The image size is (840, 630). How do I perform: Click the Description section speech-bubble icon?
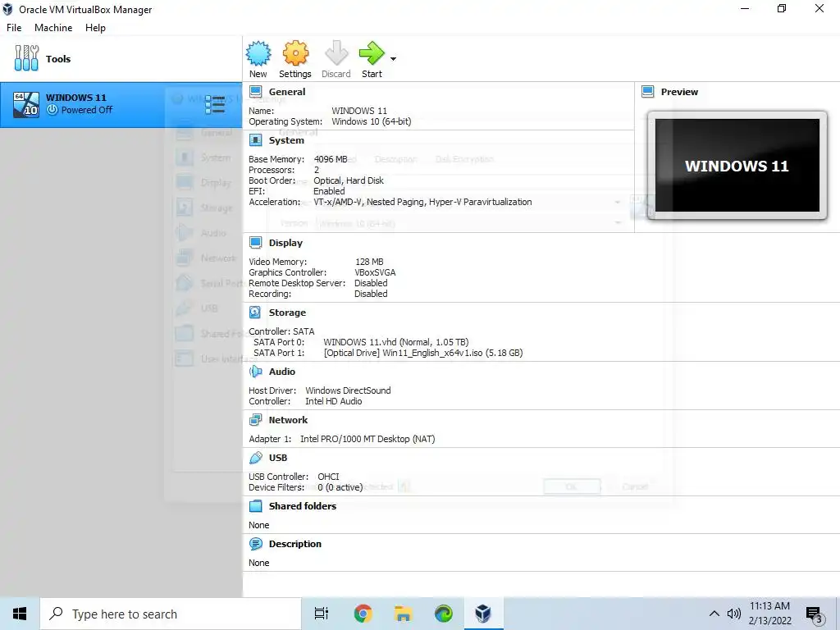[x=256, y=544]
